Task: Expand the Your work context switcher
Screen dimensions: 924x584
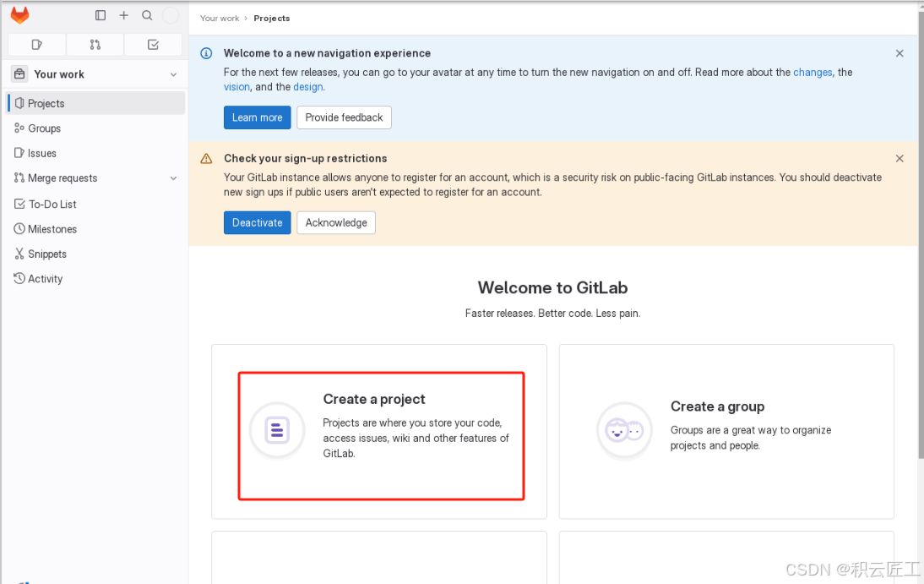Action: [95, 74]
